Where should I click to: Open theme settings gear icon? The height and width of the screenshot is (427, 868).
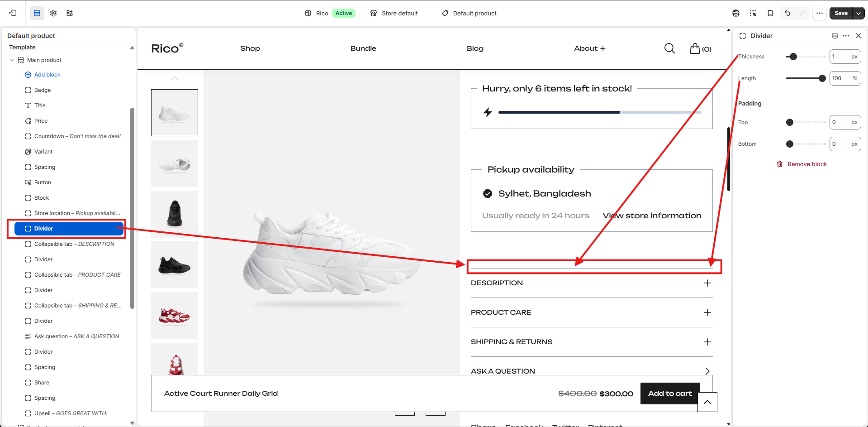[x=53, y=13]
